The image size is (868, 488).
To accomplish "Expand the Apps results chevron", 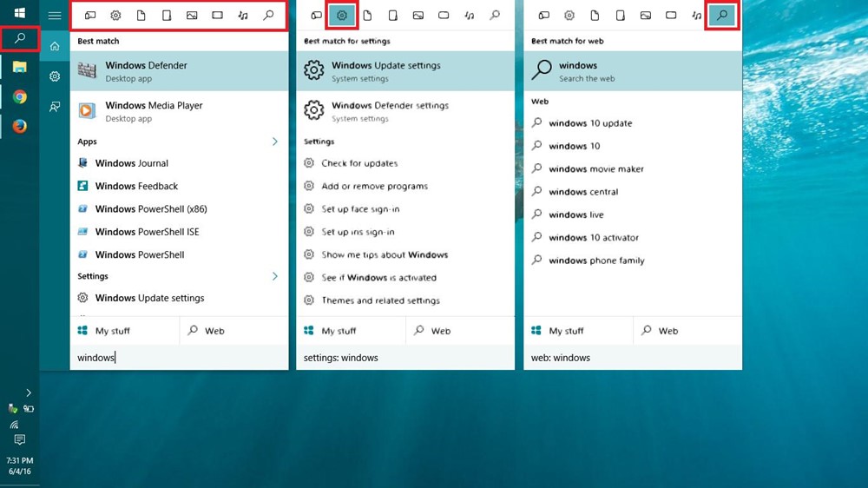I will [x=274, y=142].
